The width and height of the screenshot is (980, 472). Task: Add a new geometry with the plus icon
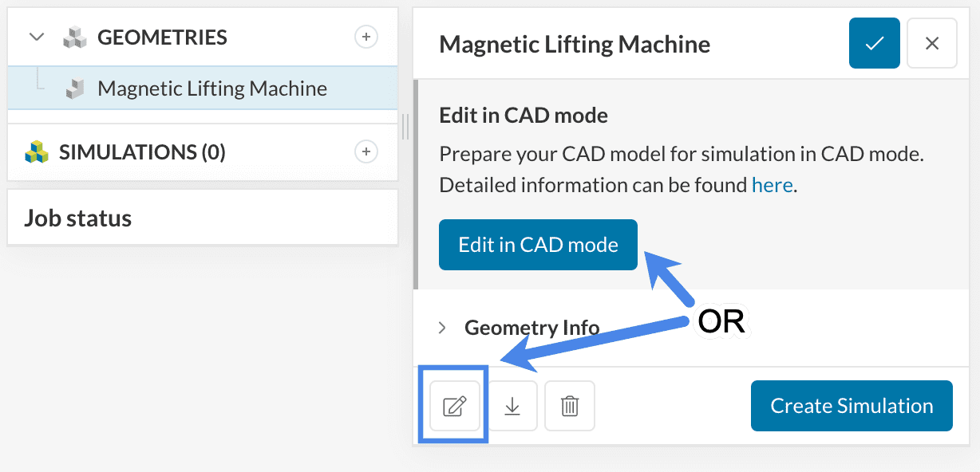click(366, 37)
